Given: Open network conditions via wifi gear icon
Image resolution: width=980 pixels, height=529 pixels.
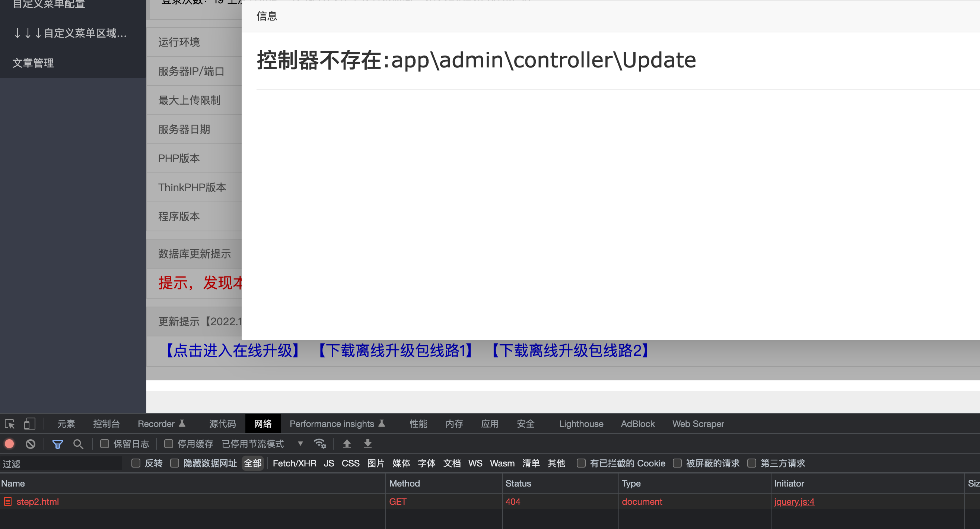Looking at the screenshot, I should pos(320,444).
